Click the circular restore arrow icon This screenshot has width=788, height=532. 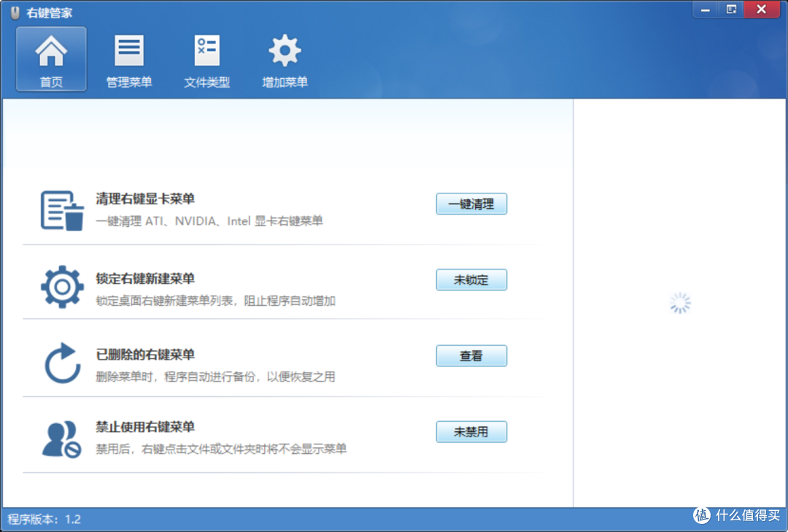click(x=62, y=363)
